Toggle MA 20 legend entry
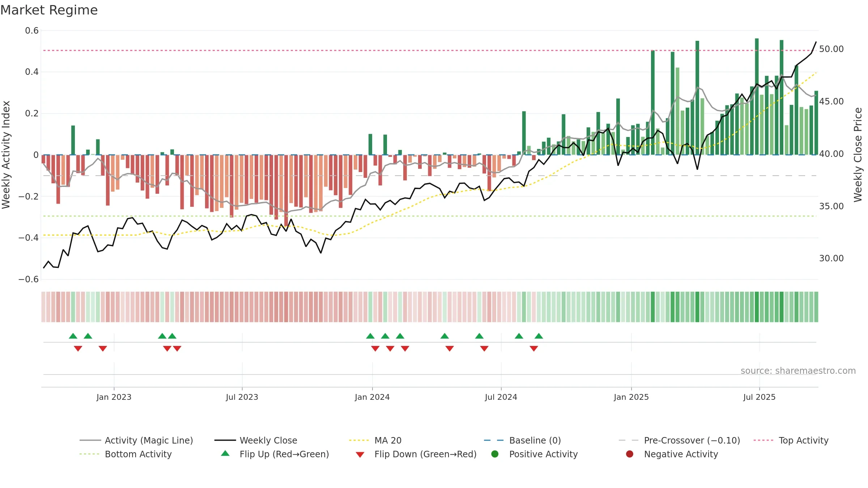The height and width of the screenshot is (488, 868). 375,440
